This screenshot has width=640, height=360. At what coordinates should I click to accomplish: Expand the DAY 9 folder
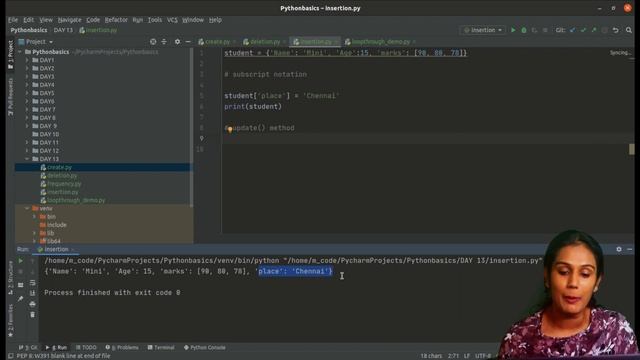[27, 126]
